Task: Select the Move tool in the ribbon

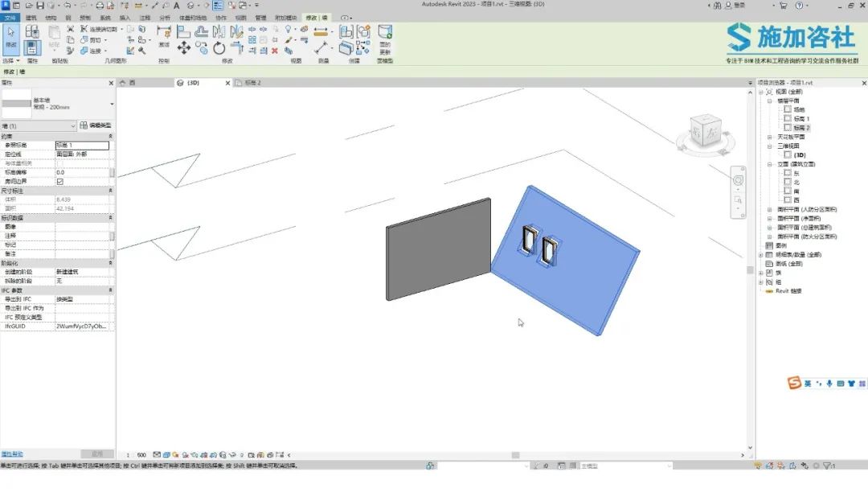Action: coord(184,48)
